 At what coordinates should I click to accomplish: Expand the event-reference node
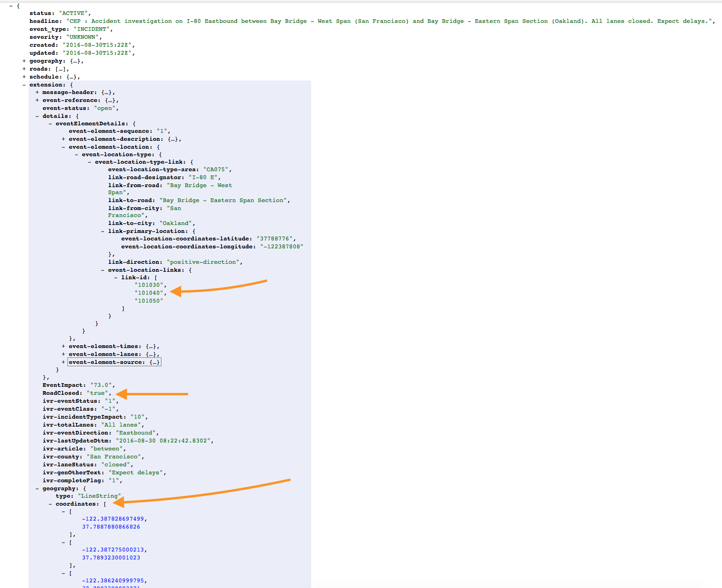(x=37, y=101)
